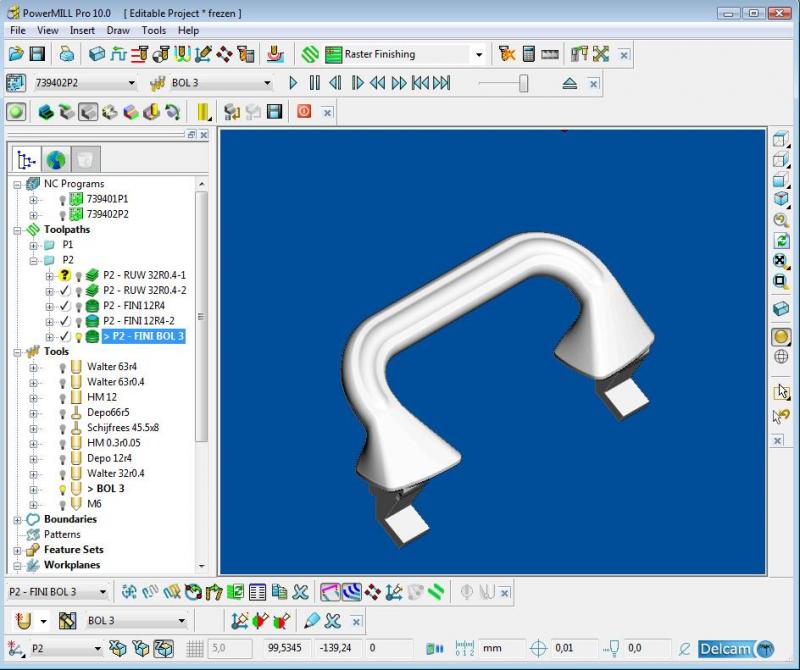Click the block display icon in right toolbar
800x670 pixels.
pos(781,309)
